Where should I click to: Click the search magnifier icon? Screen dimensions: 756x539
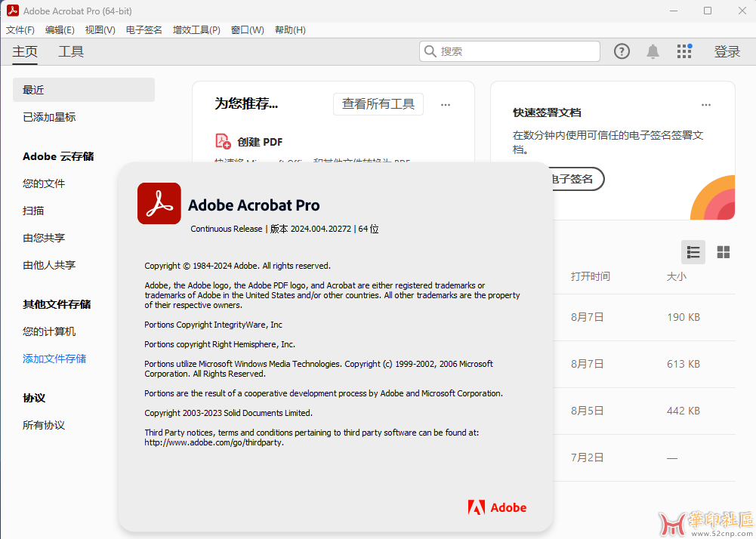[430, 51]
